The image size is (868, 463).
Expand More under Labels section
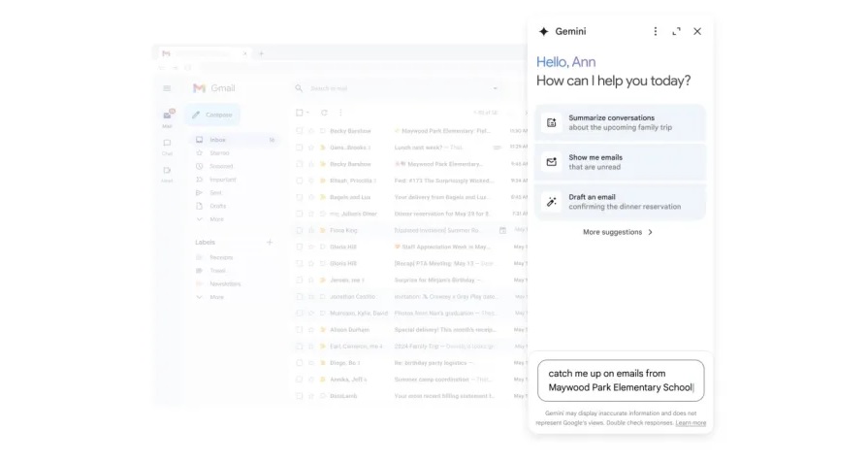pos(216,297)
